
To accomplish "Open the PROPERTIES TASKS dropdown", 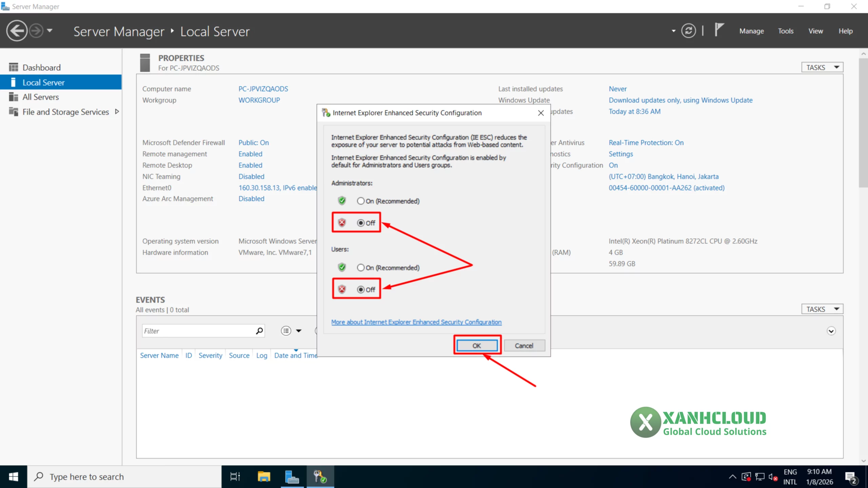I will coord(822,67).
